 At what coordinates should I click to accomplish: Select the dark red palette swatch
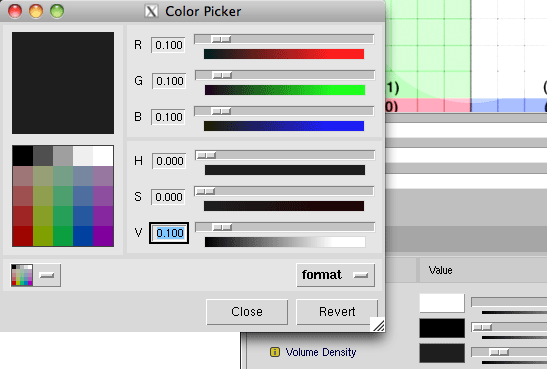[x=23, y=236]
